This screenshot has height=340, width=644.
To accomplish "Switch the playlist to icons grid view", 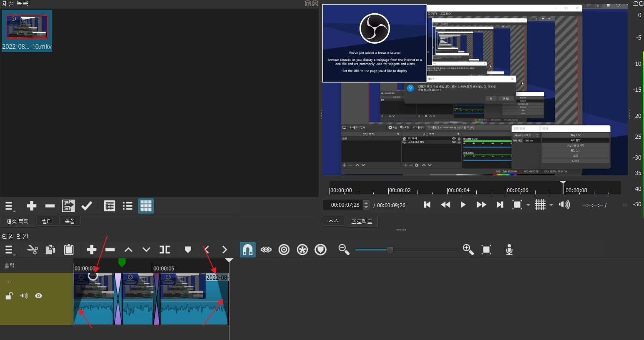I will pos(146,206).
